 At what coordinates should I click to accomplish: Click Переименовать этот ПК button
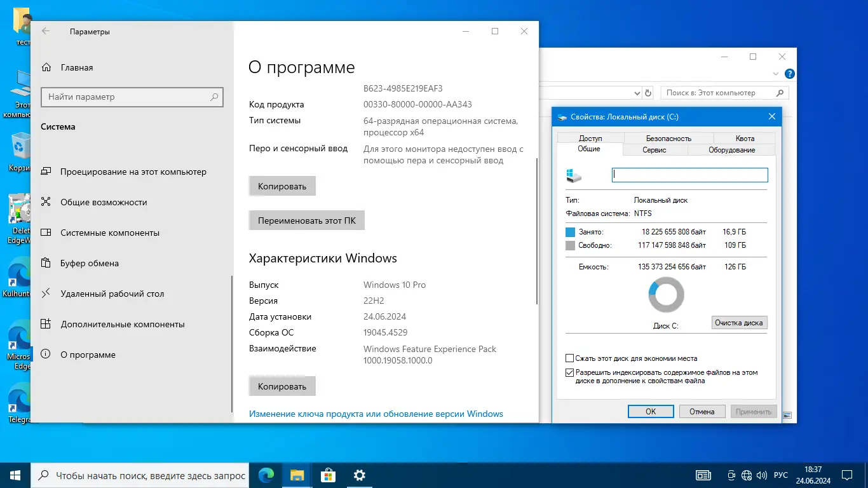[x=307, y=220]
